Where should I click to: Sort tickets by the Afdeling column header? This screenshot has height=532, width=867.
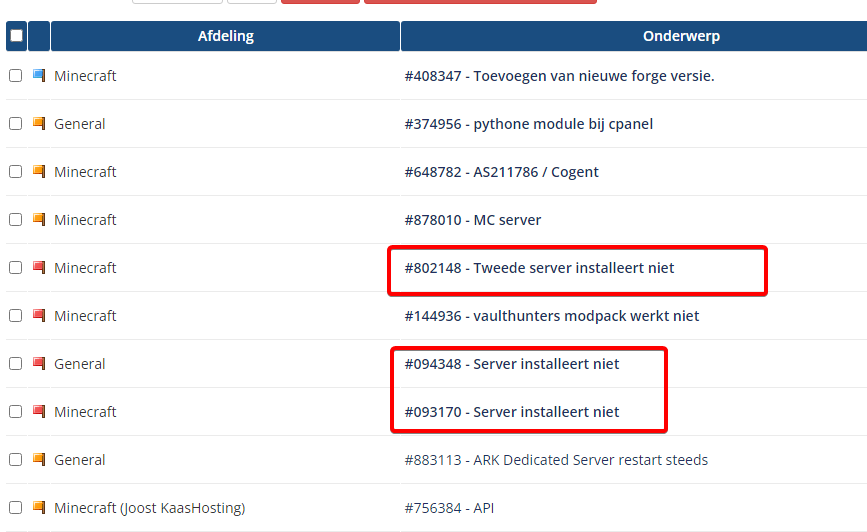(x=225, y=36)
